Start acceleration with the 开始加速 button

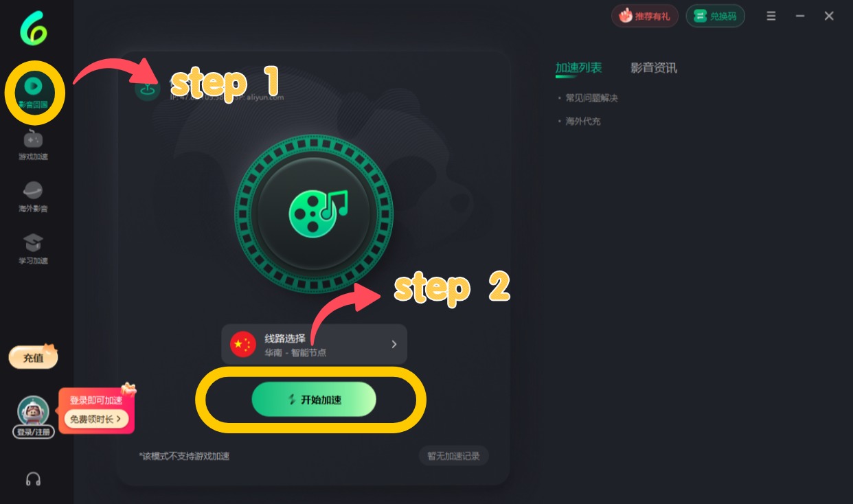314,400
